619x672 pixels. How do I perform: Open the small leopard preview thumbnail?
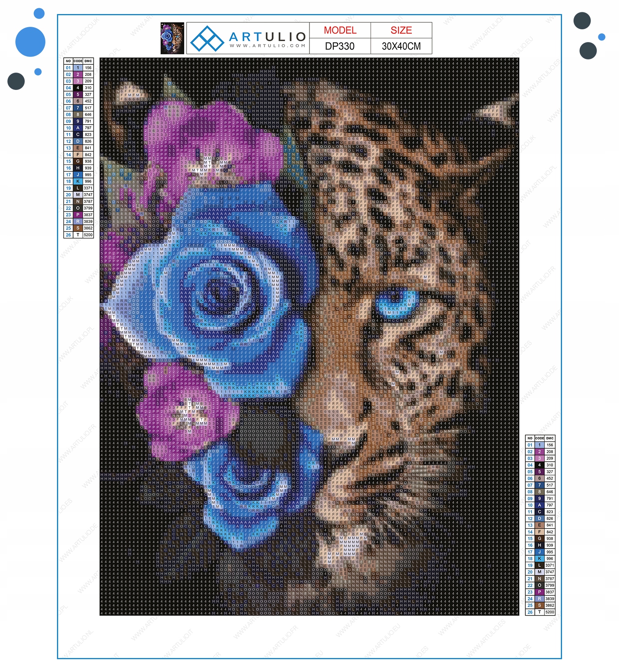pyautogui.click(x=172, y=38)
